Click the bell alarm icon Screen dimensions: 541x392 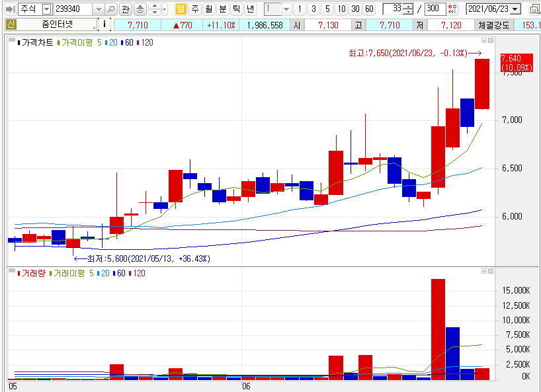[140, 9]
